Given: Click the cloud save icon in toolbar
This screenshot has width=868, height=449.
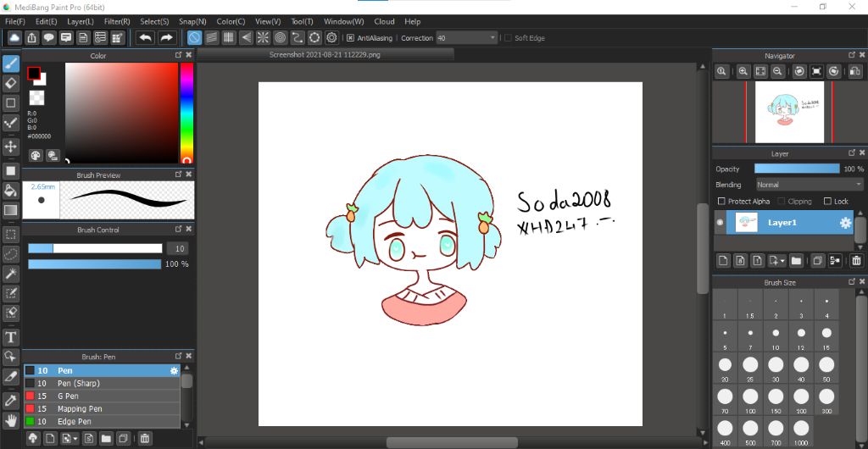Looking at the screenshot, I should (14, 37).
